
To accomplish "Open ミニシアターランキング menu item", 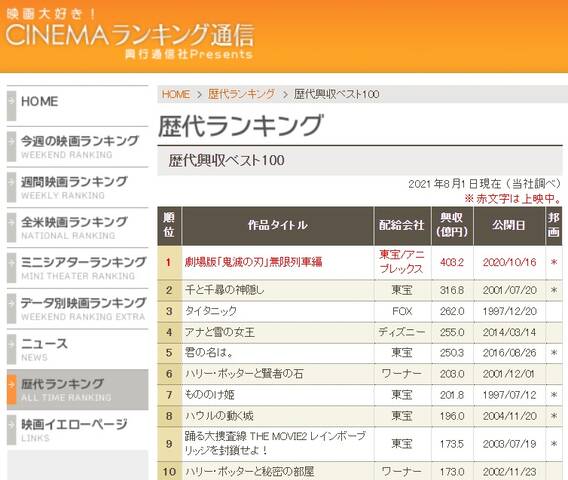I will (78, 268).
